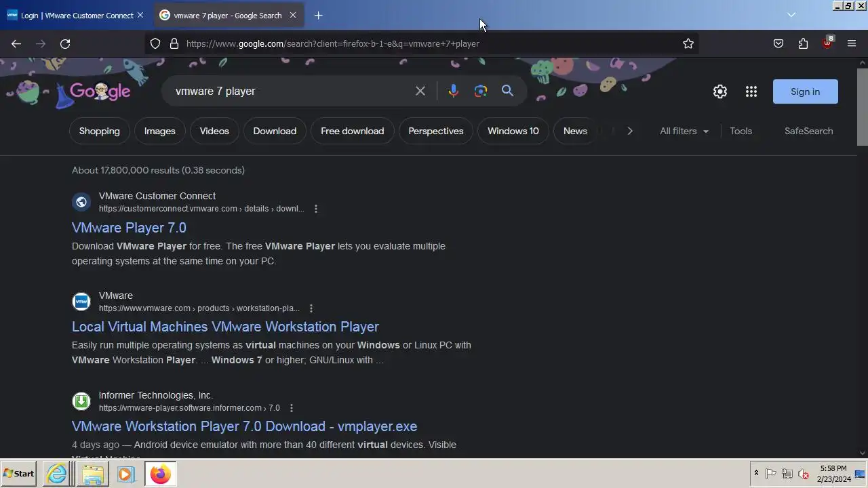Clear the search query with the X
This screenshot has width=868, height=488.
(x=420, y=91)
